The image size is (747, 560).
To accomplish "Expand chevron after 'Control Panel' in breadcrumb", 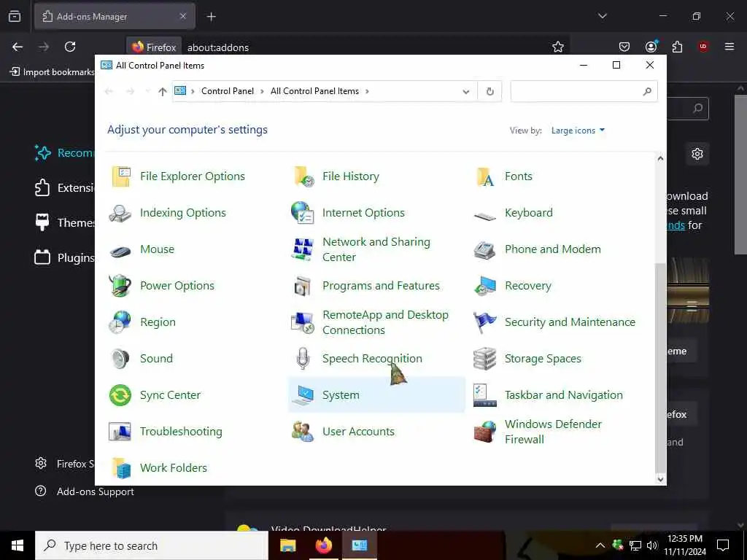I will 262,91.
